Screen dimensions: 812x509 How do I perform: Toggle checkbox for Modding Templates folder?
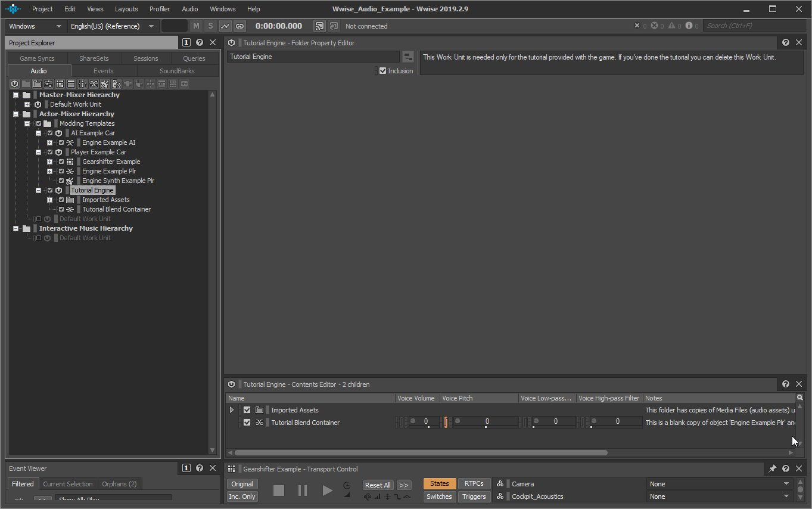pos(39,123)
